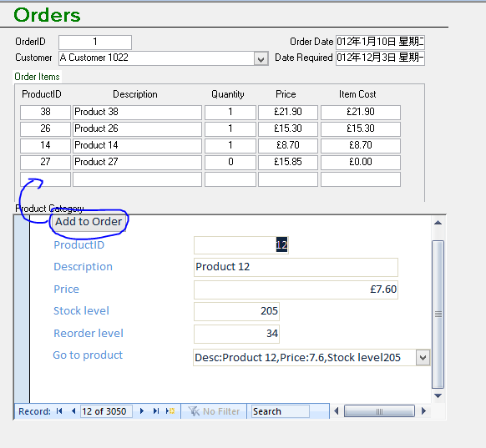
Task: Click the Add to Order button
Action: click(89, 222)
